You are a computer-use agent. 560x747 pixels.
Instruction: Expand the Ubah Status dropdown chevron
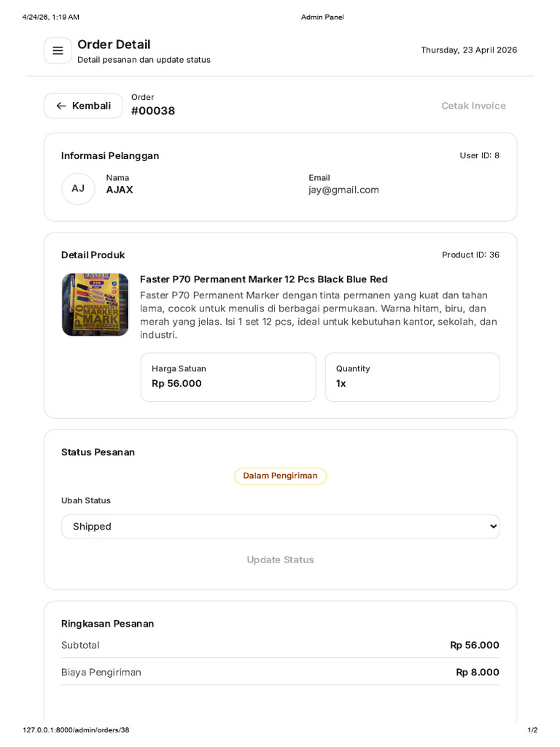tap(494, 527)
